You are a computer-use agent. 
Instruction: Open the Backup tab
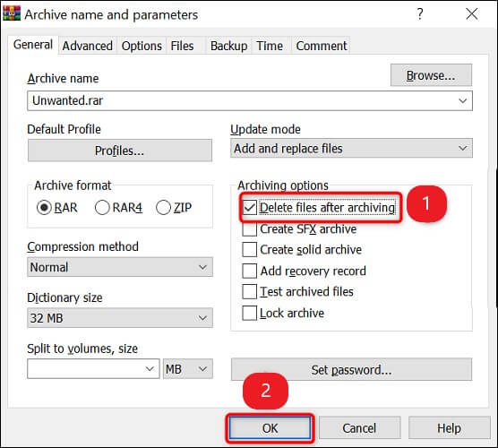(x=229, y=46)
